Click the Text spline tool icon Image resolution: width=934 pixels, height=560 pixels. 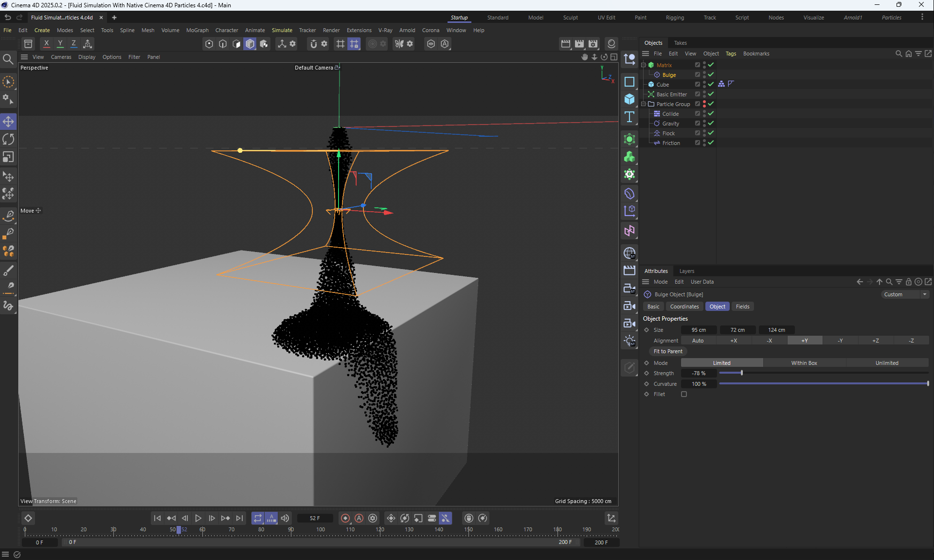629,117
